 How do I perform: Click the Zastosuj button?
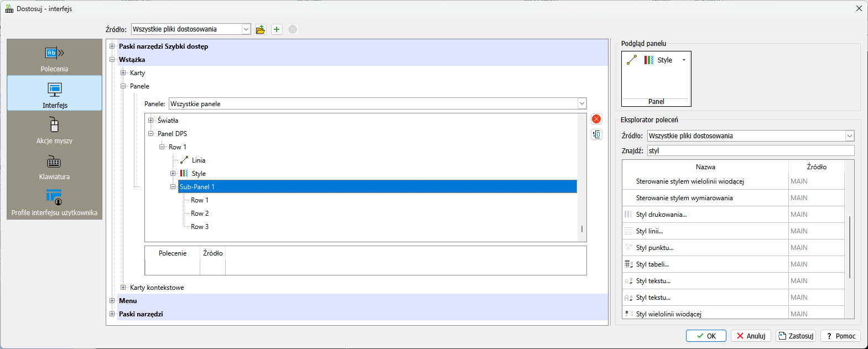(x=796, y=336)
